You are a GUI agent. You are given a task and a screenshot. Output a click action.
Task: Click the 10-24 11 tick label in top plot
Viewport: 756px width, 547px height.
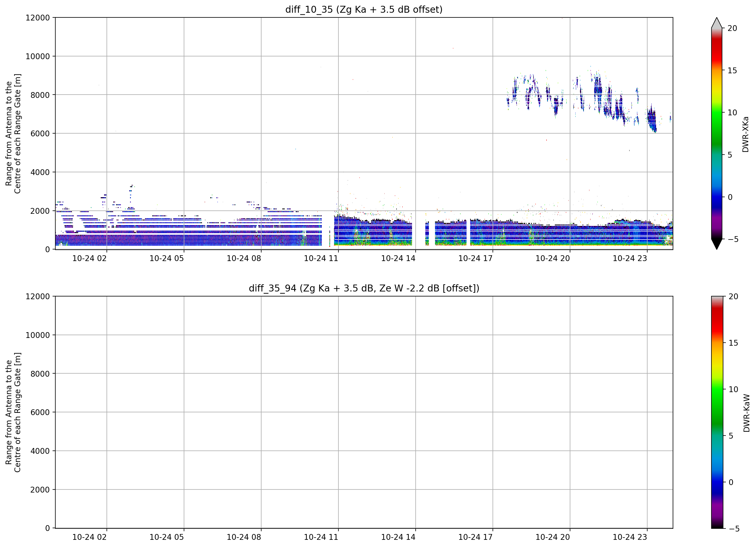(x=321, y=259)
